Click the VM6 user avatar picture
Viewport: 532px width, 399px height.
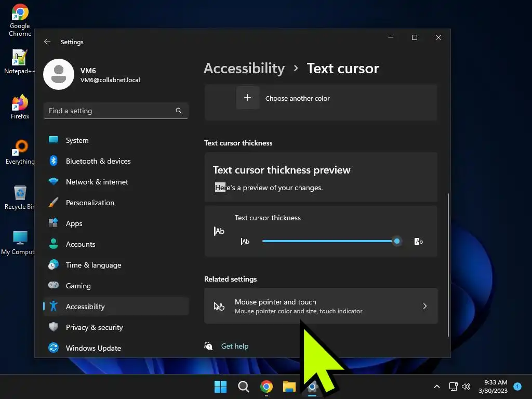[59, 74]
